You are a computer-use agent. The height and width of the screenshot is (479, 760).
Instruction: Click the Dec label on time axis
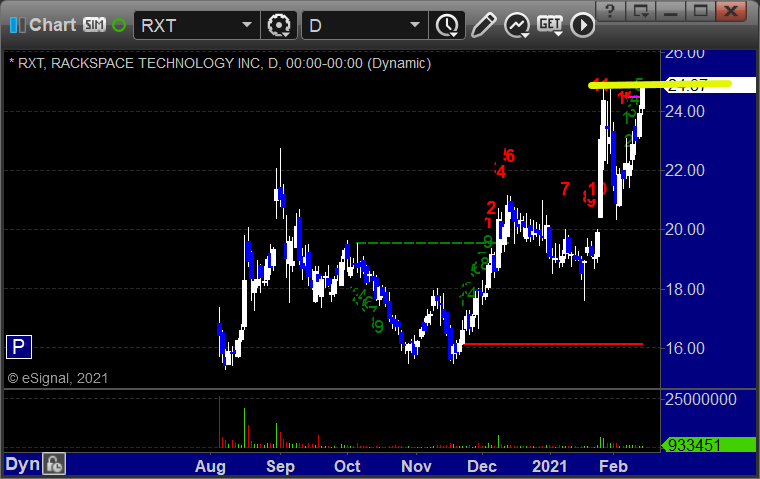(x=482, y=466)
